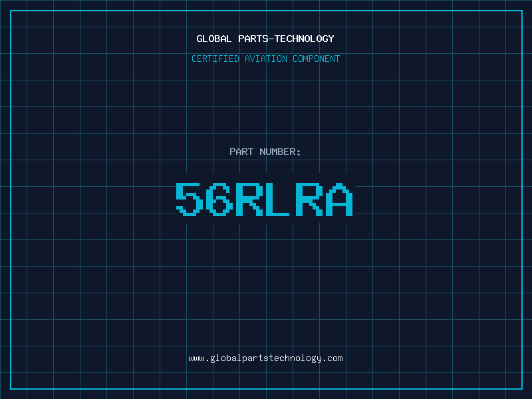Select the first R in 56RLRA
Image resolution: width=532 pixels, height=399 pixels.
249,199
